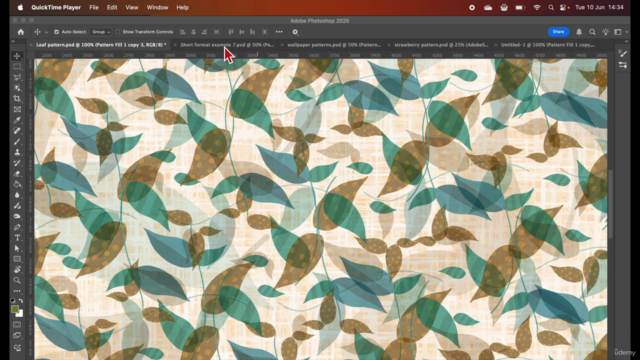The width and height of the screenshot is (640, 360).
Task: Open the workspace switcher dropdown
Action: tap(620, 32)
